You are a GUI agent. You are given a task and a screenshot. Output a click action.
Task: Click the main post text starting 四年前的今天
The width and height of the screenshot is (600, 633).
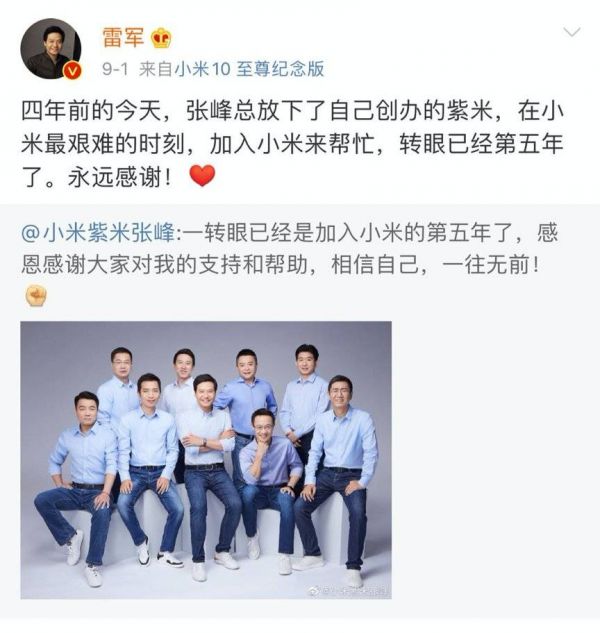tap(292, 144)
